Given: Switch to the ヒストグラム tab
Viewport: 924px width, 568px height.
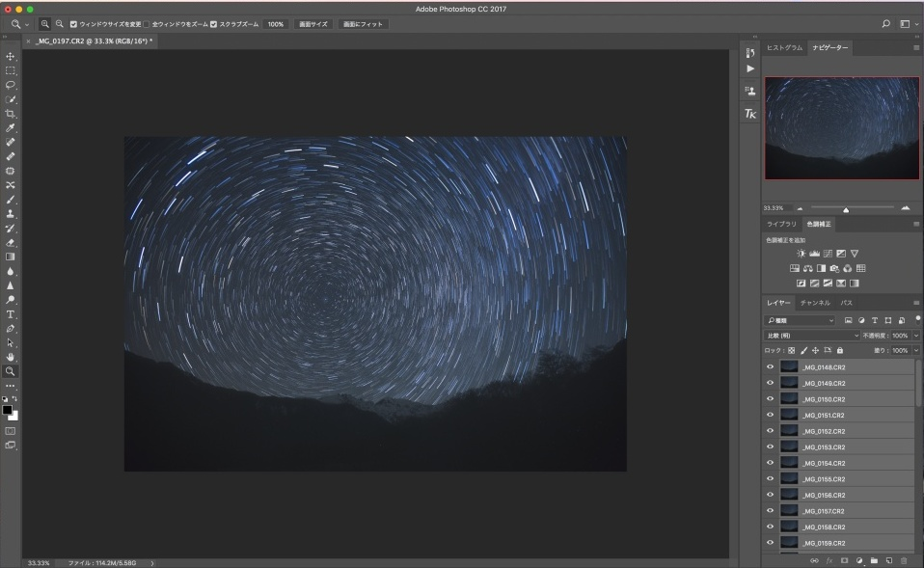Looking at the screenshot, I should tap(784, 47).
